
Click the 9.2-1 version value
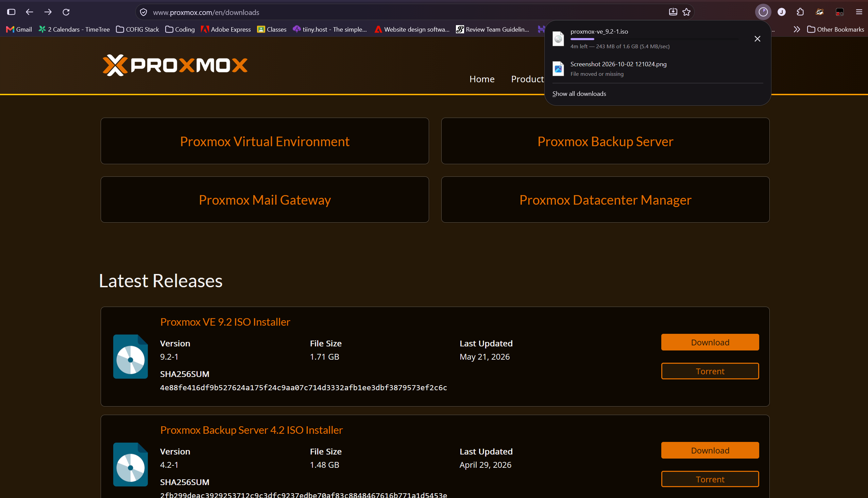169,357
